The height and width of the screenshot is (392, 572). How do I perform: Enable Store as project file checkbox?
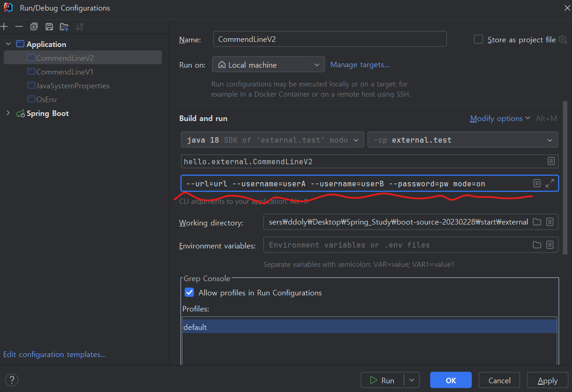tap(479, 40)
